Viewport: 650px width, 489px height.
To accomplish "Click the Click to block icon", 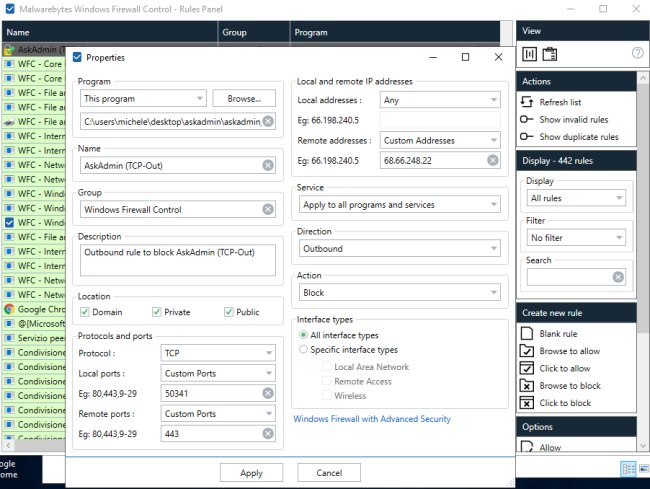I will tap(528, 403).
